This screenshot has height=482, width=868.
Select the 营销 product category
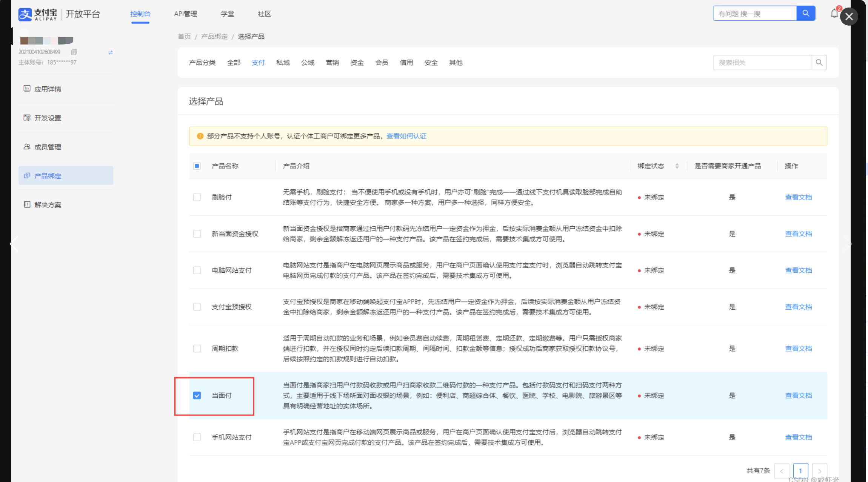pyautogui.click(x=332, y=63)
